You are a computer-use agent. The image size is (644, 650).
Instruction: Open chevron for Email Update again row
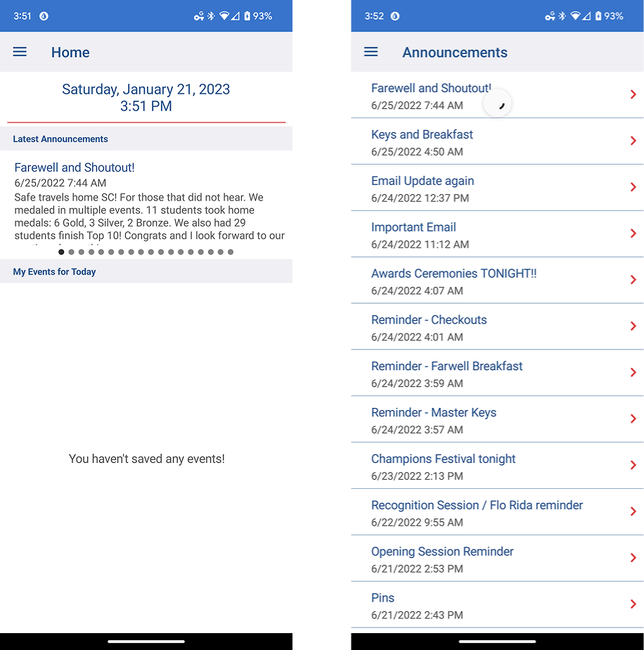(633, 187)
